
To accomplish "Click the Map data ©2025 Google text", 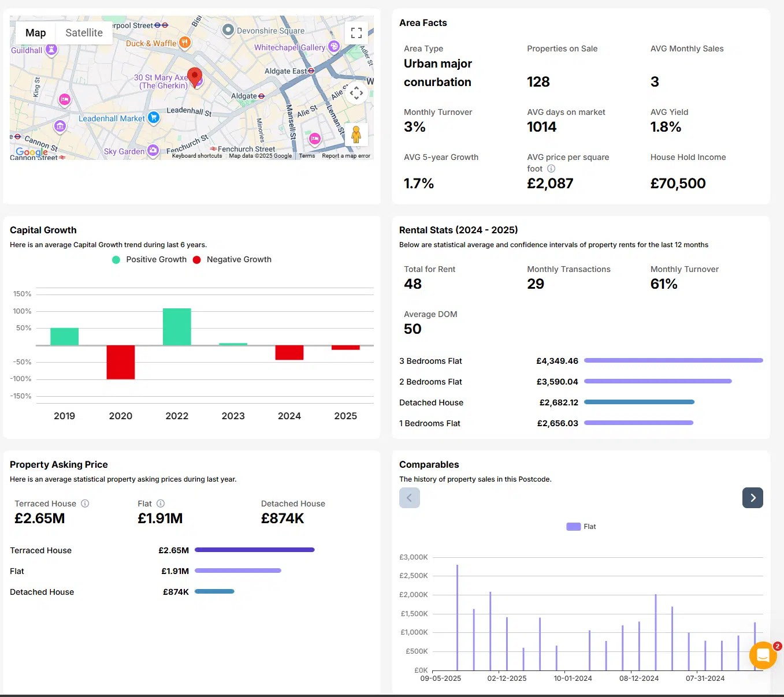I will [x=261, y=156].
